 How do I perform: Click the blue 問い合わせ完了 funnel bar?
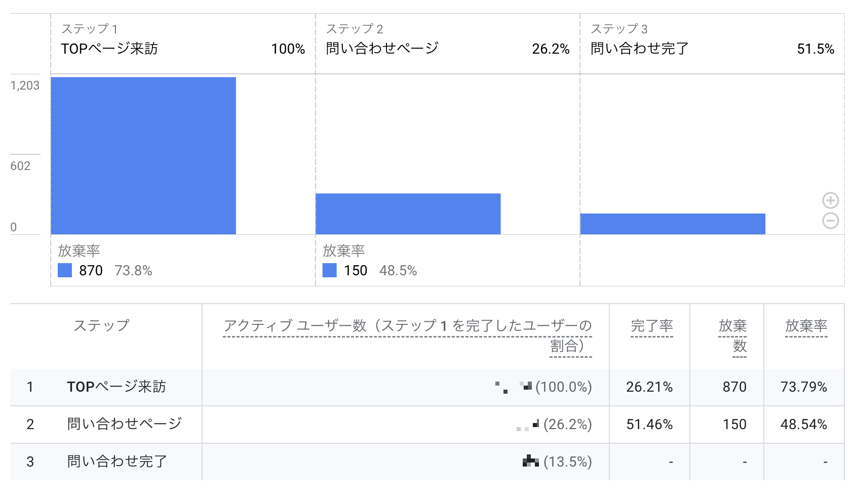pos(672,224)
